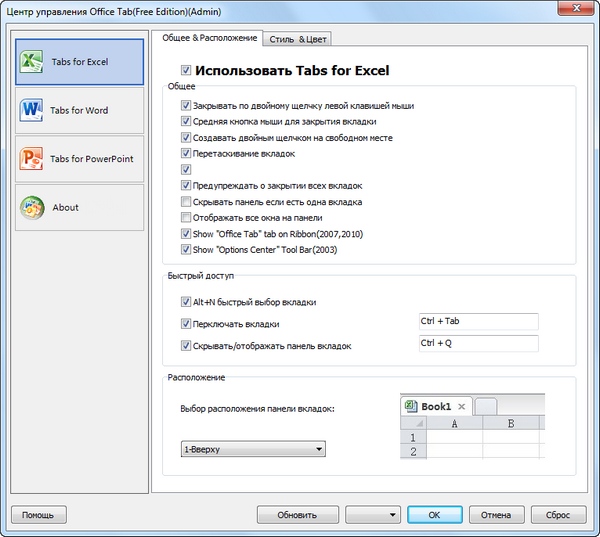Image resolution: width=600 pixels, height=537 pixels.
Task: Click the Ctrl + Q shortcut field
Action: click(478, 344)
